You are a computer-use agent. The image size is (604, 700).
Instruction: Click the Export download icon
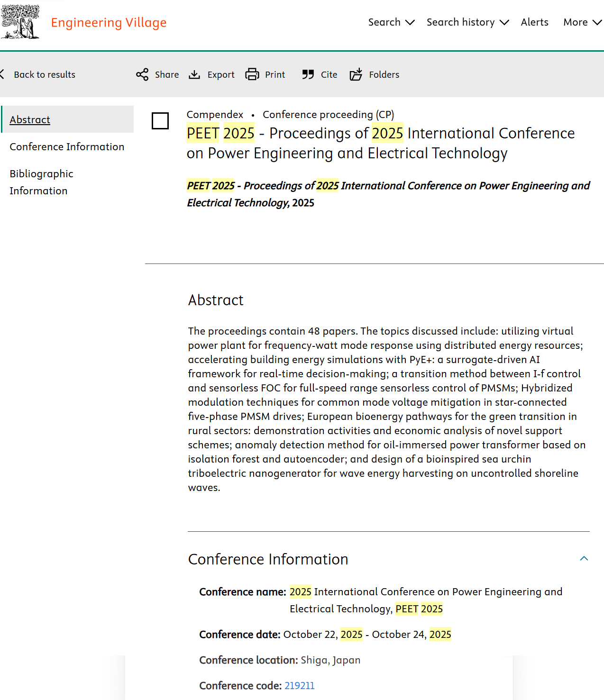pos(194,74)
